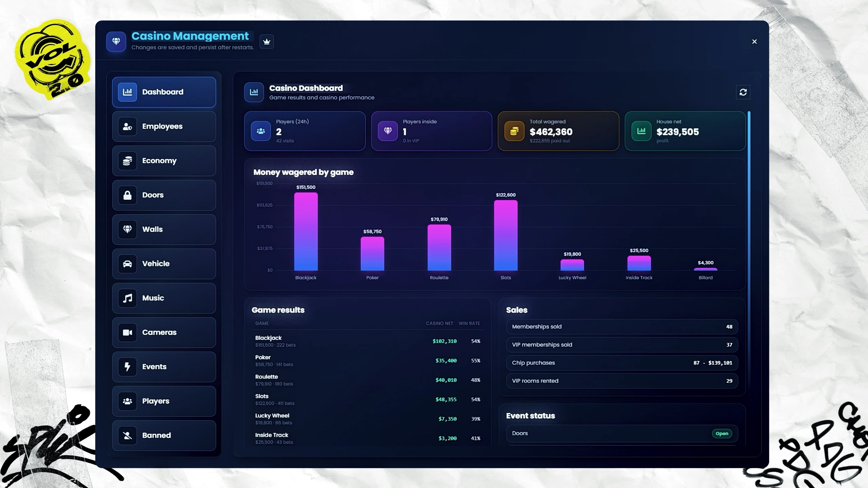Click the Dashboard chart sidebar icon

point(127,92)
